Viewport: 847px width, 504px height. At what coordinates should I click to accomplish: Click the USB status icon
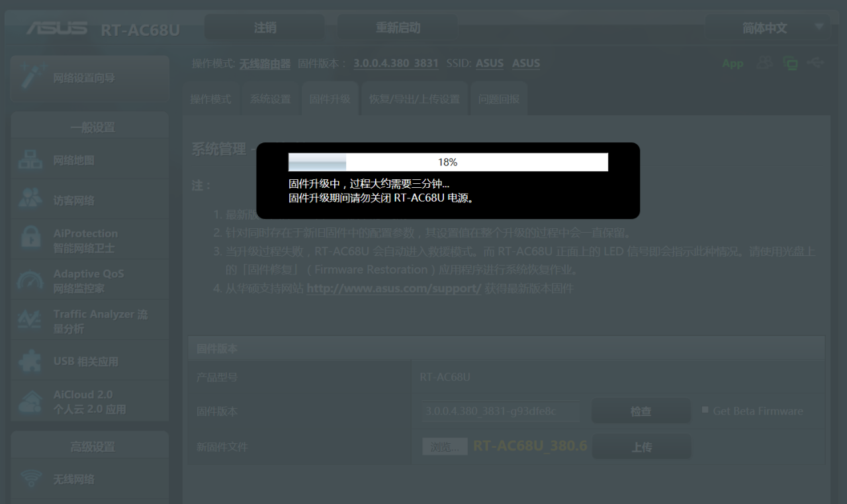(x=816, y=63)
